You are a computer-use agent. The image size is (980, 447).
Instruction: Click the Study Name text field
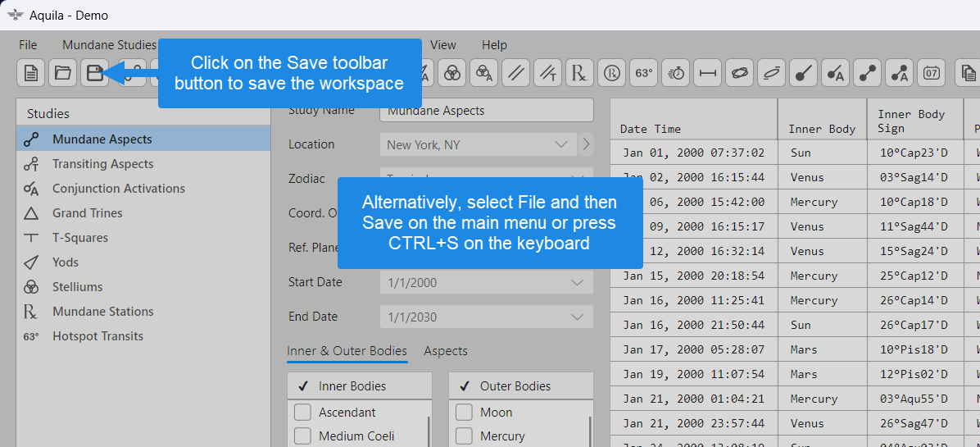pyautogui.click(x=488, y=111)
